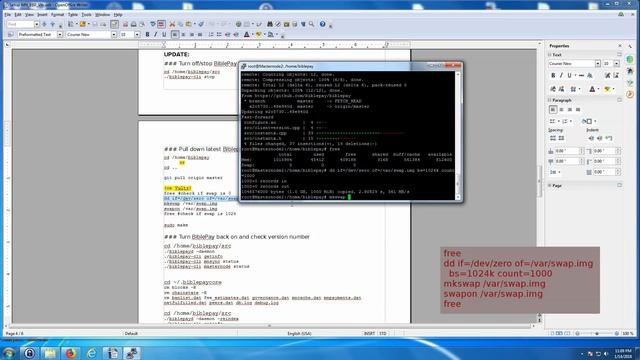
Task: Toggle Bold in the sidebar Text panel
Action: coord(553,76)
